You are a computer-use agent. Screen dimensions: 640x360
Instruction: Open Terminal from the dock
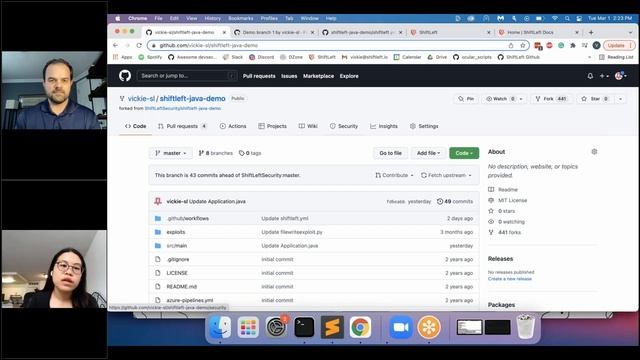(304, 327)
